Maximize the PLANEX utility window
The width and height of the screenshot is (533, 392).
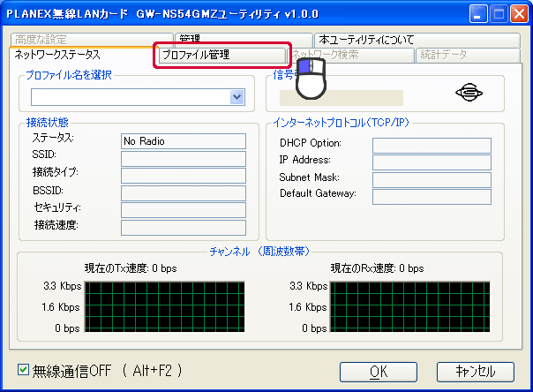coord(499,14)
